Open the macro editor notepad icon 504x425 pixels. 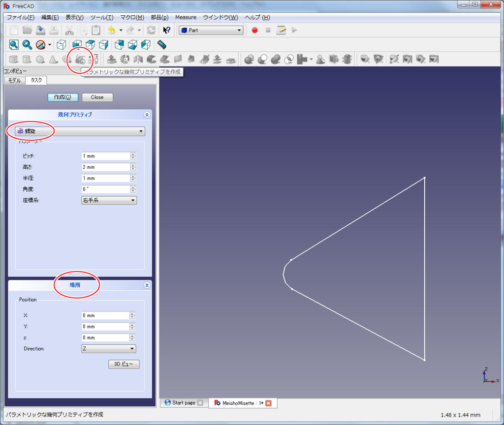click(281, 30)
